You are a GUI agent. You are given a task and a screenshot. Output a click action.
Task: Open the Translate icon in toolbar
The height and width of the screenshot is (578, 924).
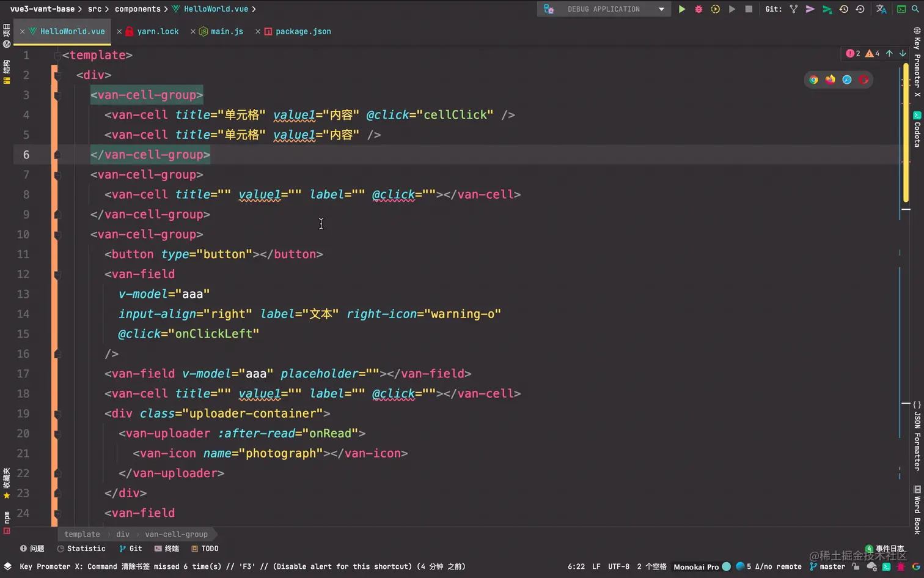881,9
